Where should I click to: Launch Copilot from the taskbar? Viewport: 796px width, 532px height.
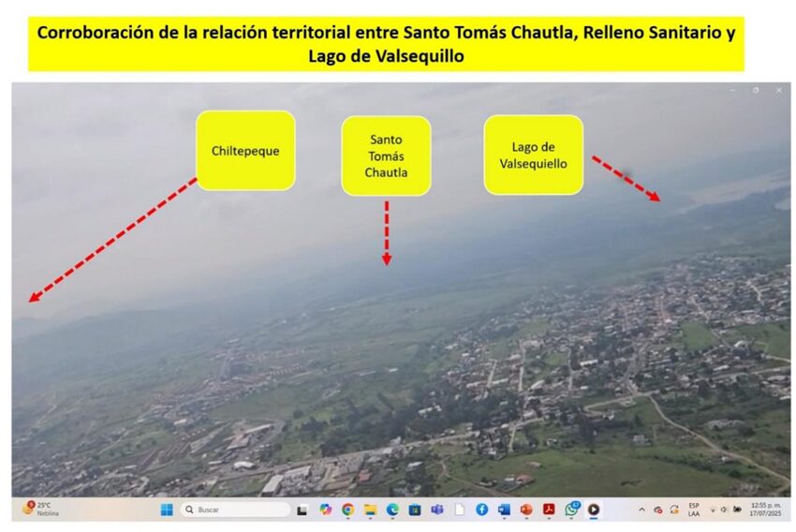point(325,510)
